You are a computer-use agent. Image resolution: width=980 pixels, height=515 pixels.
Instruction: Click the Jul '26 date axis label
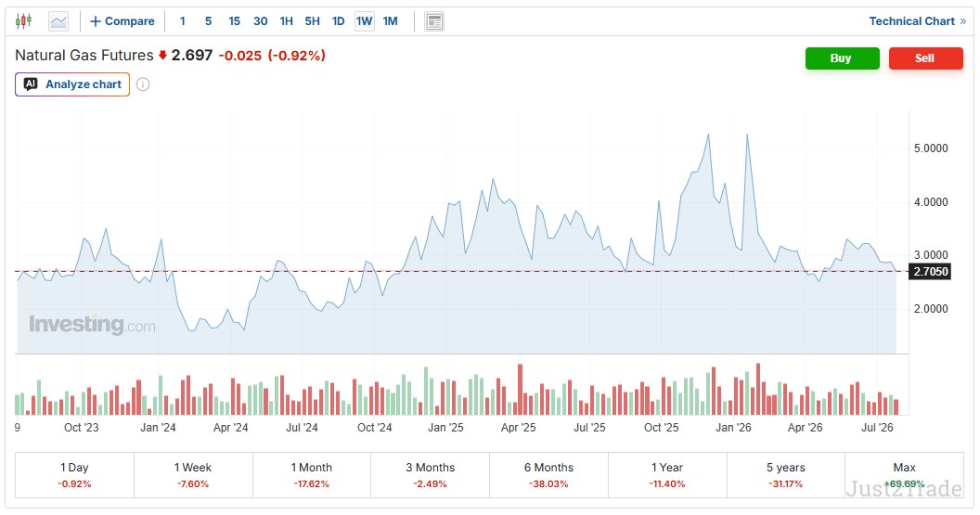click(x=878, y=428)
